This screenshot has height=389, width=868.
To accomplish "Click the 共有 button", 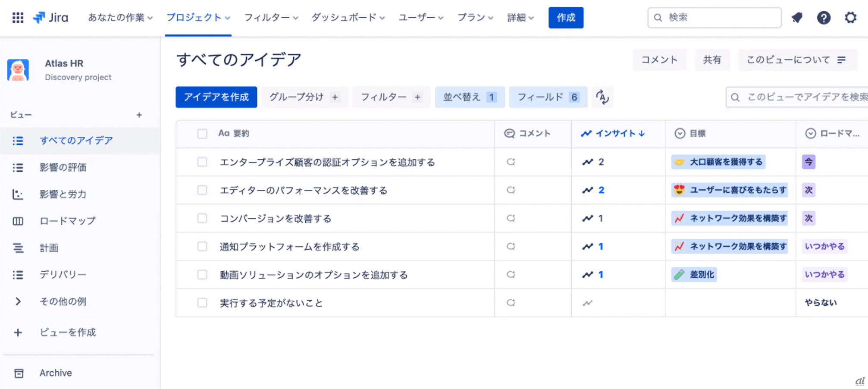I will coord(712,60).
